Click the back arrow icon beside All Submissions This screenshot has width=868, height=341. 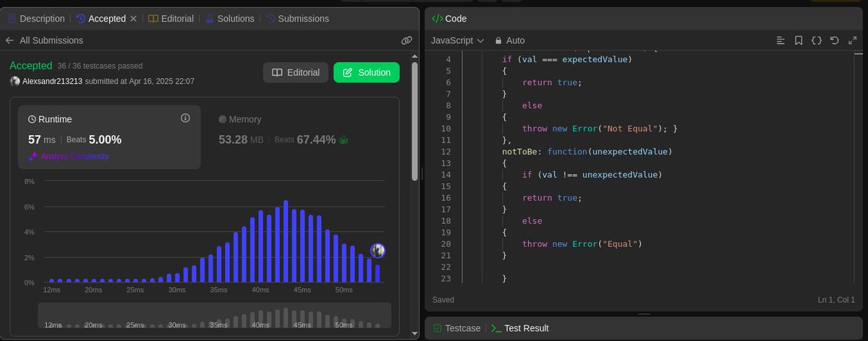click(x=10, y=40)
